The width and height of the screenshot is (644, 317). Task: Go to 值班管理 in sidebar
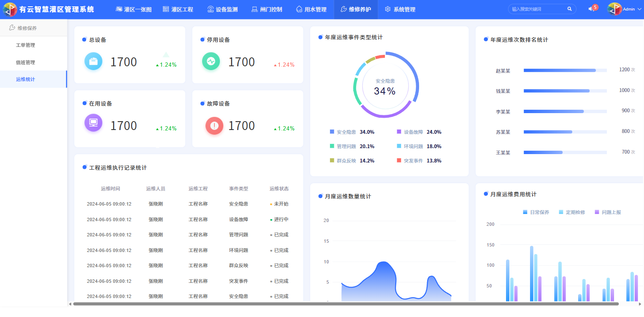[25, 62]
